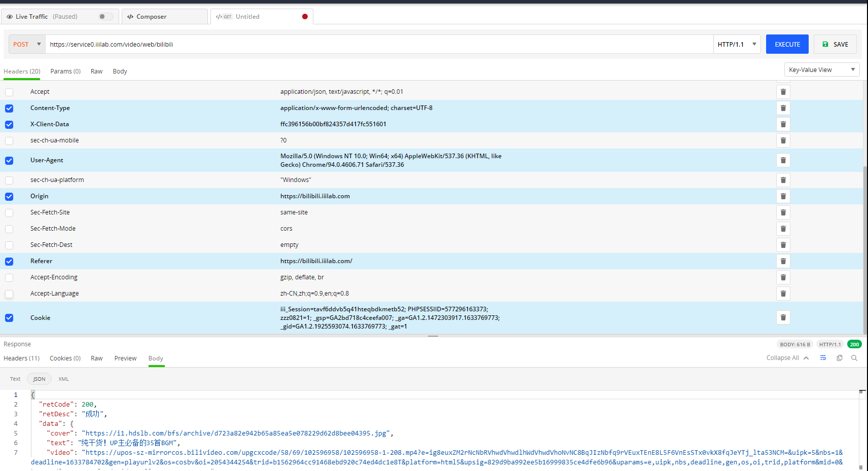The width and height of the screenshot is (868, 471).
Task: Open search in the response panel
Action: coord(854,358)
